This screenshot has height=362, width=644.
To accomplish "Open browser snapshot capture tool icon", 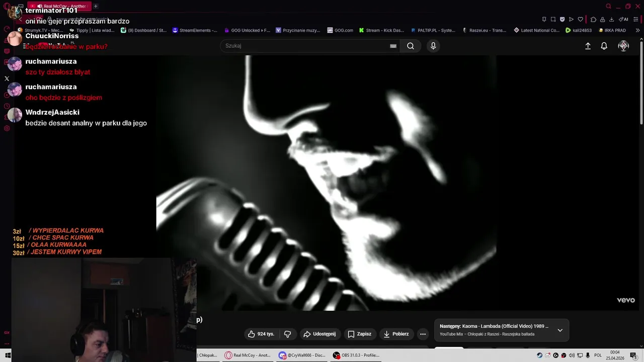I will click(553, 20).
